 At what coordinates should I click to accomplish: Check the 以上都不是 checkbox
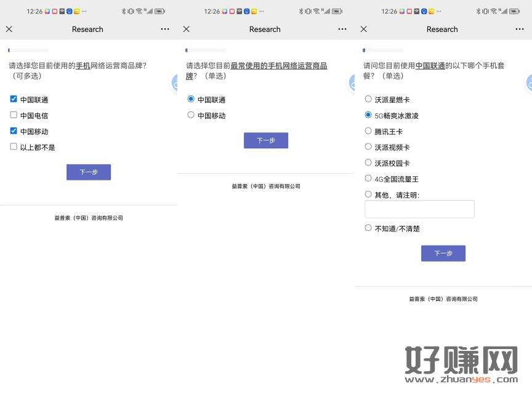[14, 147]
